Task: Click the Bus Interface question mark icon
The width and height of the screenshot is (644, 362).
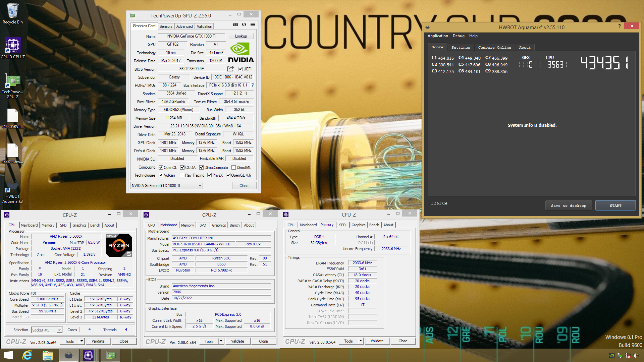Action: click(253, 85)
